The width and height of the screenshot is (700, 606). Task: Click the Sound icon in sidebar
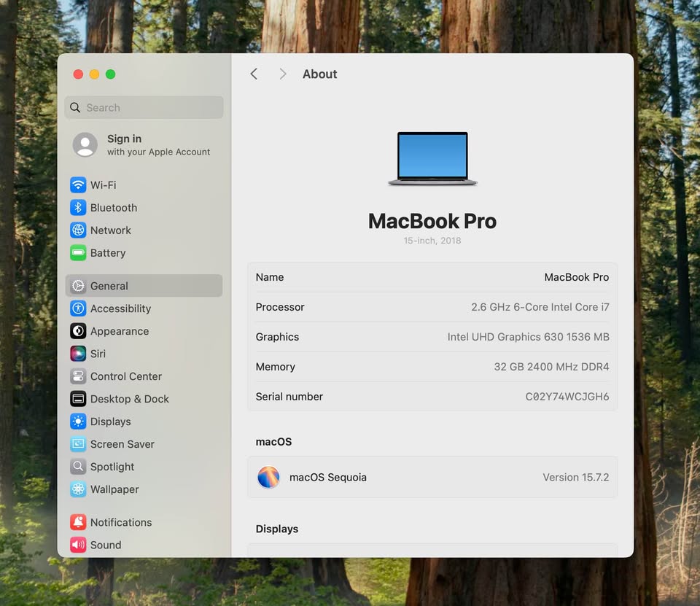[78, 545]
